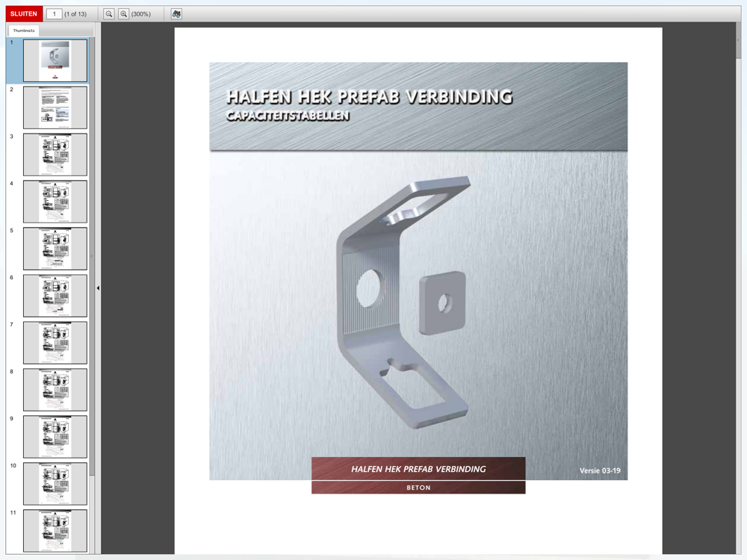
Task: Click the "Versie 03-19" text on cover
Action: [x=600, y=470]
